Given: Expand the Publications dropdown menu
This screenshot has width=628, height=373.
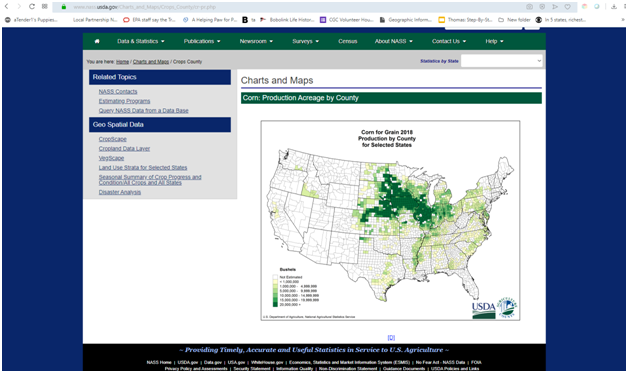Looking at the screenshot, I should click(x=202, y=41).
